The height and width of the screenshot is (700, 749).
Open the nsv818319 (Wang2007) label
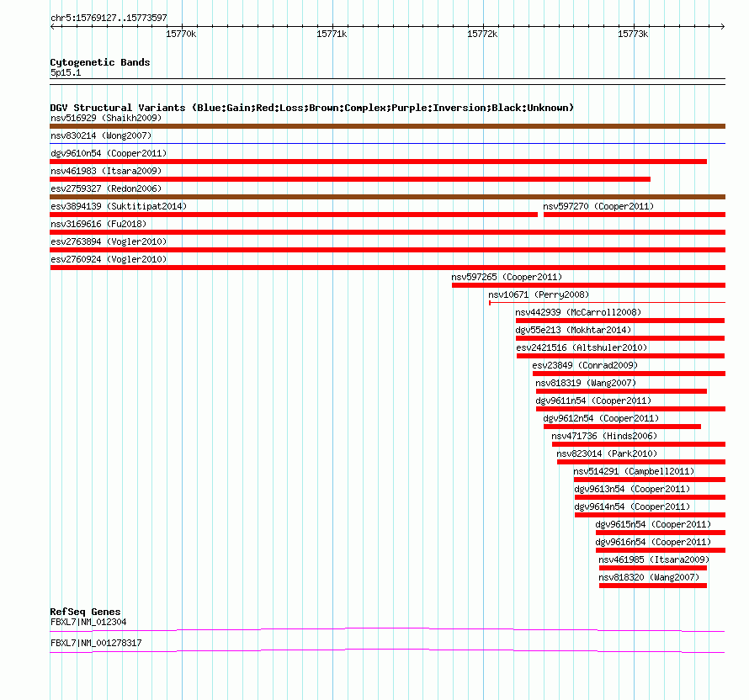tap(586, 383)
